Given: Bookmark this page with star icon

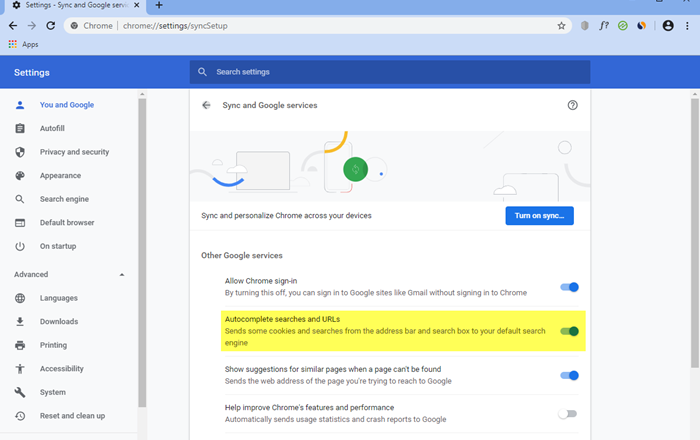Looking at the screenshot, I should 561,26.
